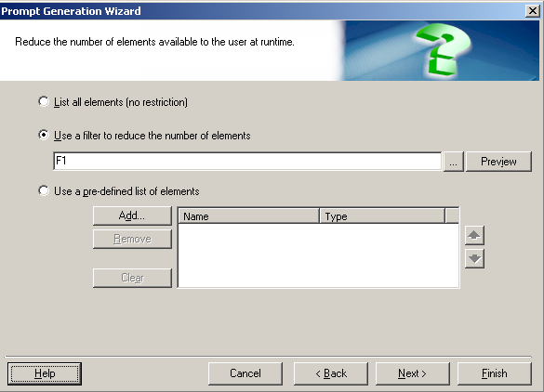Cancel the wizard
The image size is (544, 392).
[x=245, y=373]
